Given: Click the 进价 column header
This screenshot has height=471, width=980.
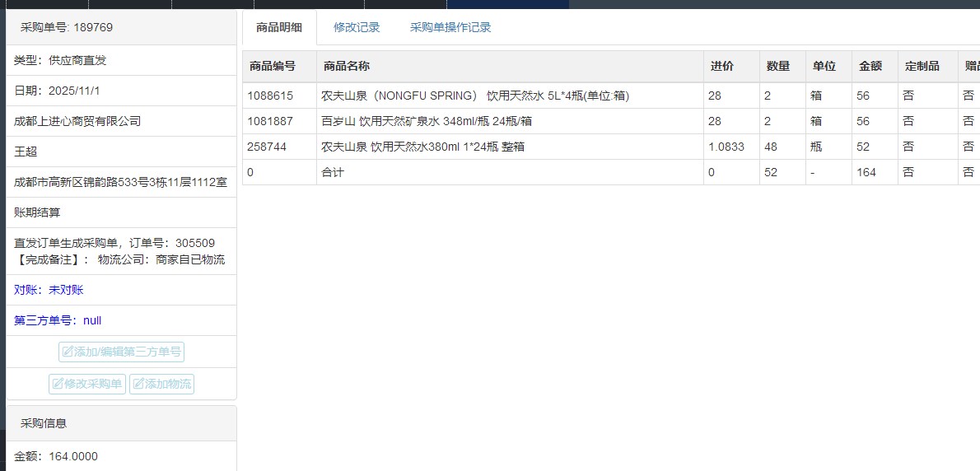Looking at the screenshot, I should pos(721,66).
